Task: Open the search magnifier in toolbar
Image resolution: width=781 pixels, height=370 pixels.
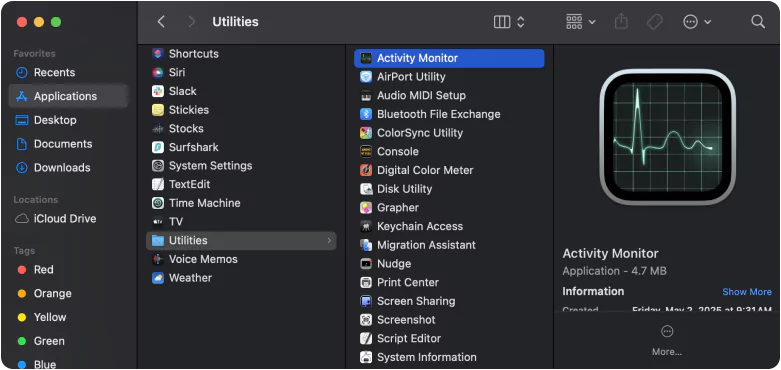Action: click(758, 22)
